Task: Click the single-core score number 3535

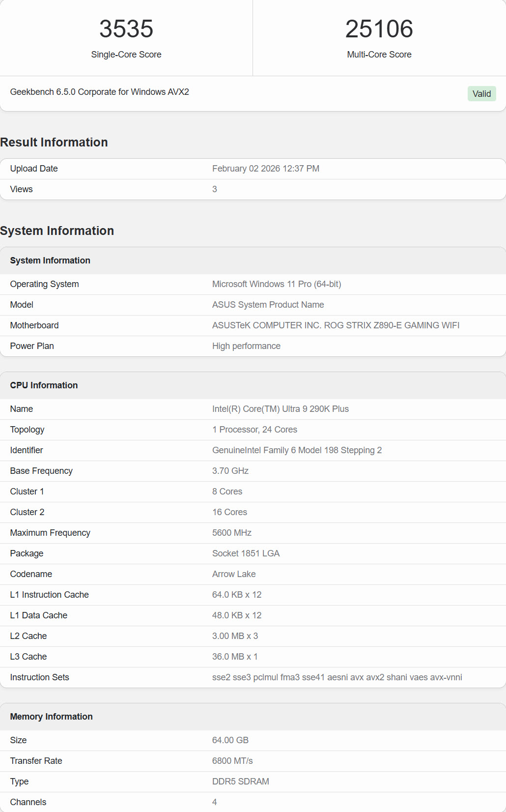Action: click(x=126, y=29)
